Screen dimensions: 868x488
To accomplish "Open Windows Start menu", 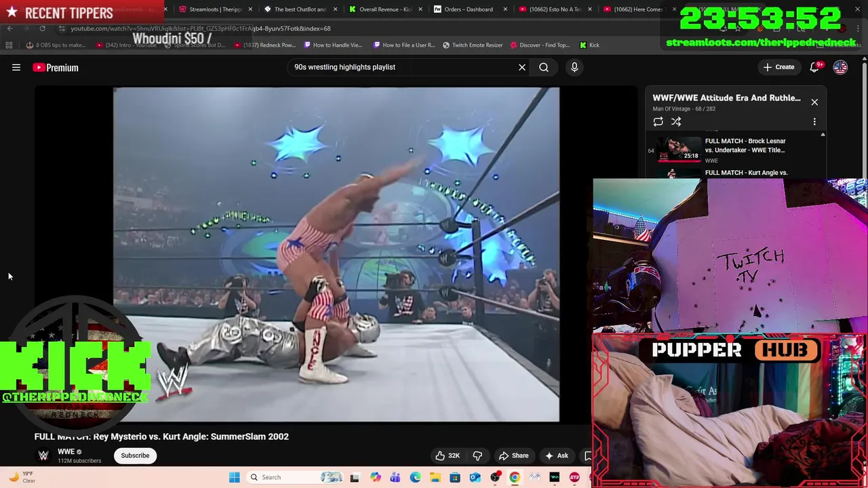I will coord(234,477).
